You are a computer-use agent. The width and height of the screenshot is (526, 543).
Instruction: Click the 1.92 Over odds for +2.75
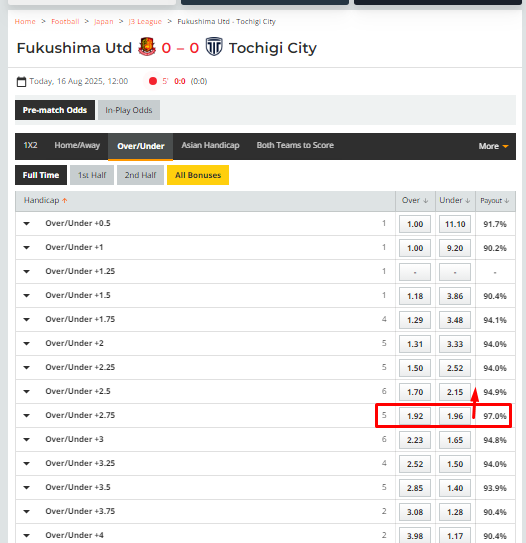pyautogui.click(x=415, y=416)
